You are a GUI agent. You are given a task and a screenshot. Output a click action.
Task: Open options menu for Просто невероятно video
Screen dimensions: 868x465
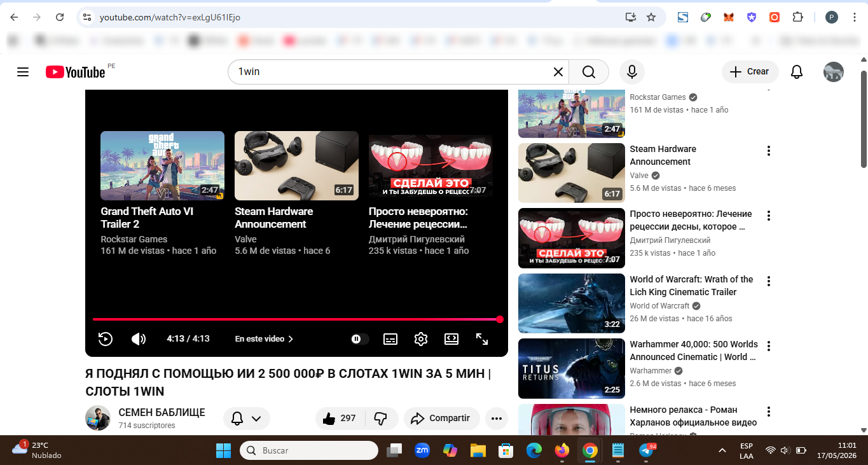[x=769, y=216]
